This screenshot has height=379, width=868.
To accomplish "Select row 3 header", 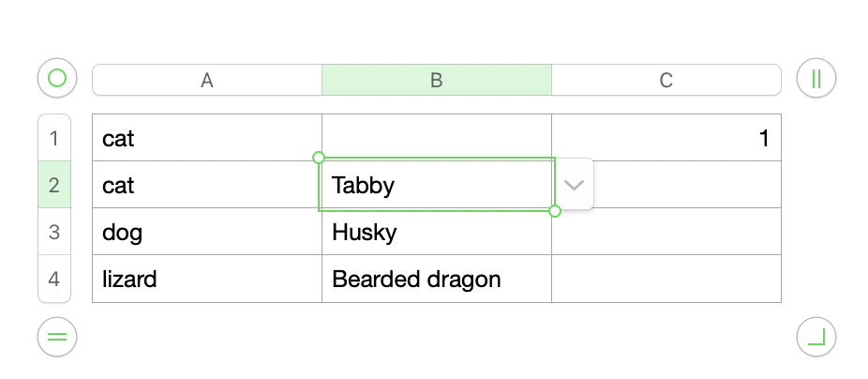I will click(x=54, y=232).
